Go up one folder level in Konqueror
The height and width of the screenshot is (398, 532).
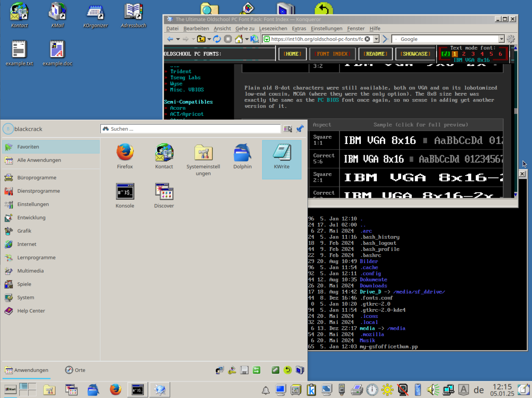[x=201, y=39]
